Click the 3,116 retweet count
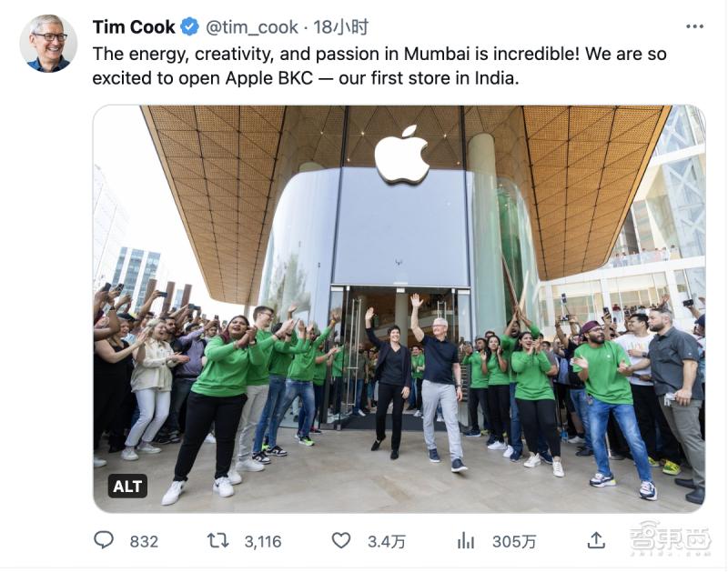Viewport: 728px width, 572px height. (x=263, y=541)
